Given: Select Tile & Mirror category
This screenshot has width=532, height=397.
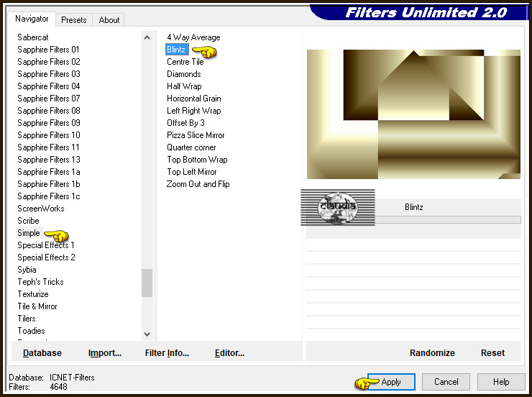Looking at the screenshot, I should 37,306.
